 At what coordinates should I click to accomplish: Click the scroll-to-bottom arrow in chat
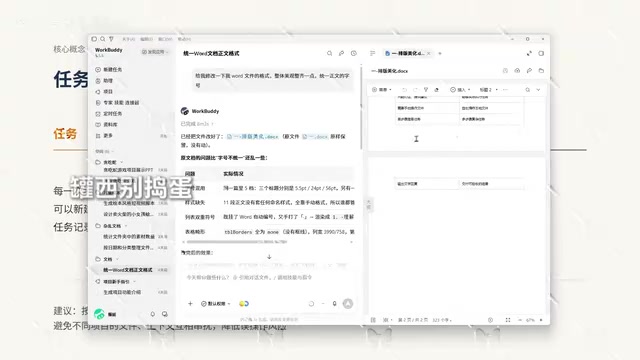pyautogui.click(x=269, y=257)
